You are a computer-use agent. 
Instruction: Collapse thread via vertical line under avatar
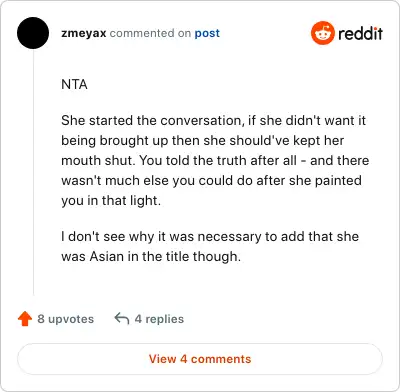[x=33, y=172]
